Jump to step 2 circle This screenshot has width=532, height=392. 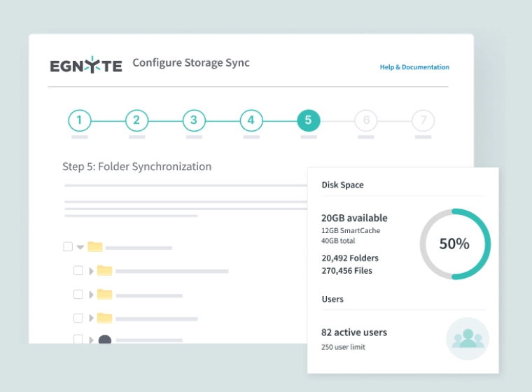coord(136,120)
